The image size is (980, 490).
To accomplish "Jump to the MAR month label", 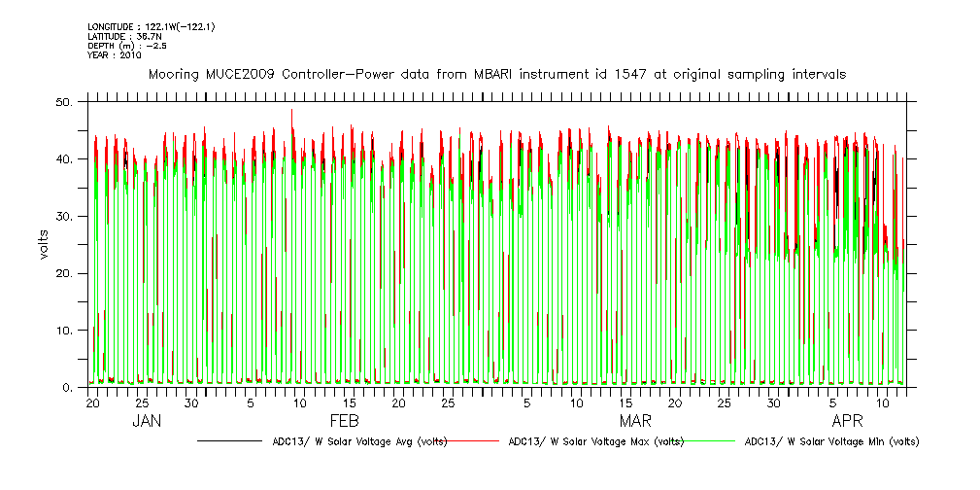I will [635, 421].
